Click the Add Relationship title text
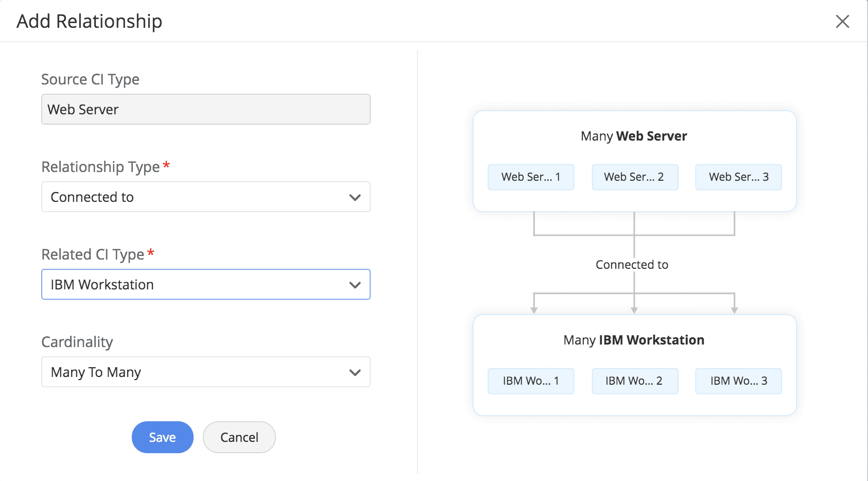Image resolution: width=868 pixels, height=481 pixels. pyautogui.click(x=90, y=21)
